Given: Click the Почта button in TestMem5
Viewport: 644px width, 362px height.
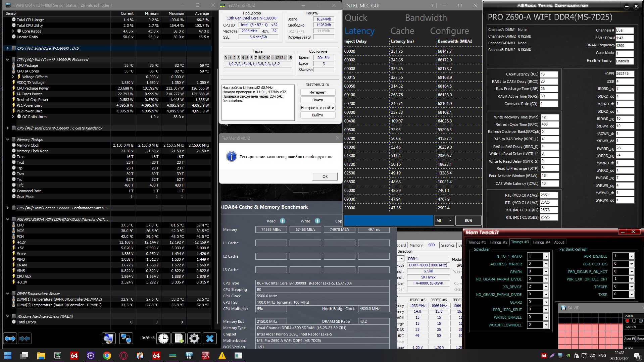Looking at the screenshot, I should click(x=317, y=100).
